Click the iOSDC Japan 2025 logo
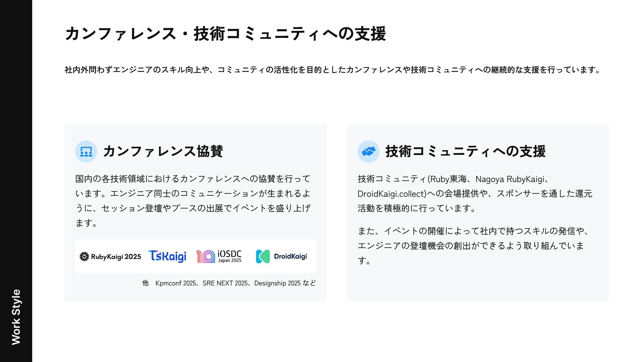This screenshot has width=644, height=362. click(219, 256)
